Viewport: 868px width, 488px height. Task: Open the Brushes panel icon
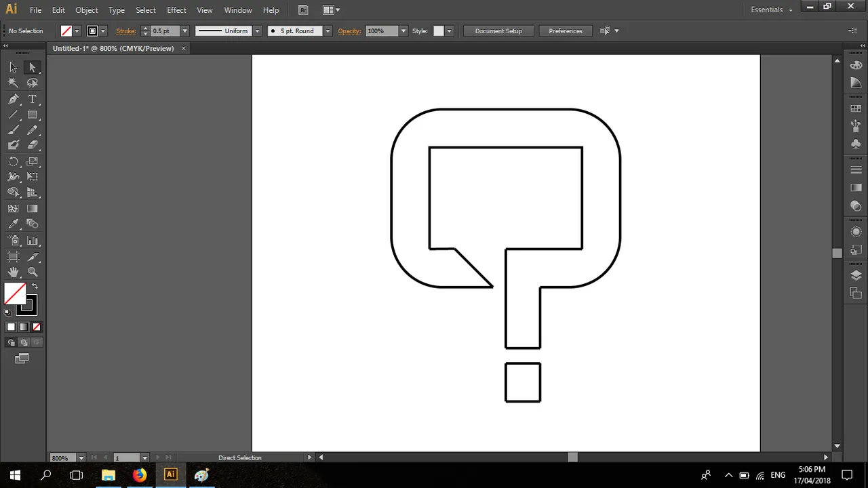(856, 126)
